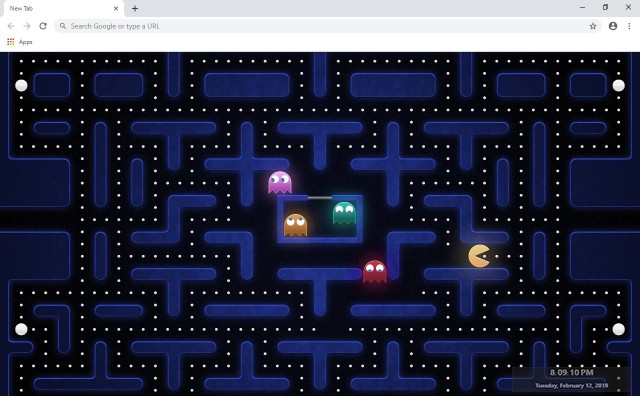Minimize the browser window
This screenshot has width=640, height=400.
(582, 7)
